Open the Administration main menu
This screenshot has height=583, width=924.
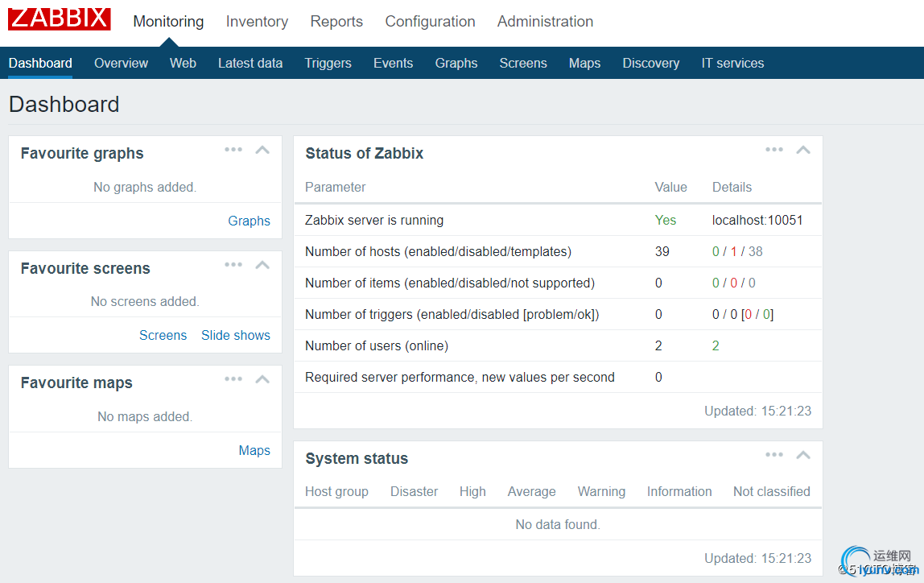pyautogui.click(x=545, y=22)
